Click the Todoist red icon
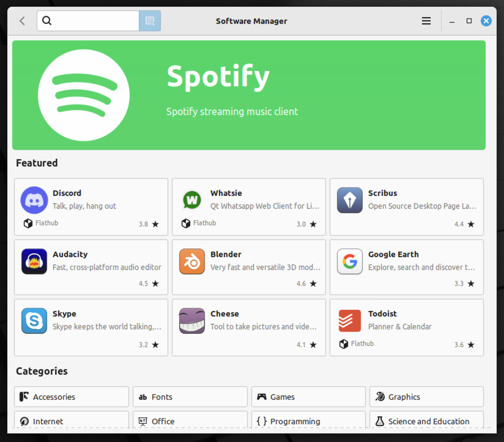This screenshot has height=442, width=504. (350, 321)
